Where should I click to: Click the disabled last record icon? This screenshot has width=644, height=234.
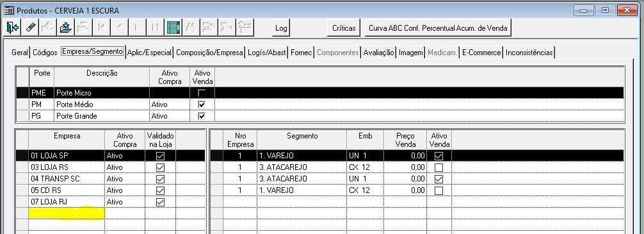pos(156,28)
